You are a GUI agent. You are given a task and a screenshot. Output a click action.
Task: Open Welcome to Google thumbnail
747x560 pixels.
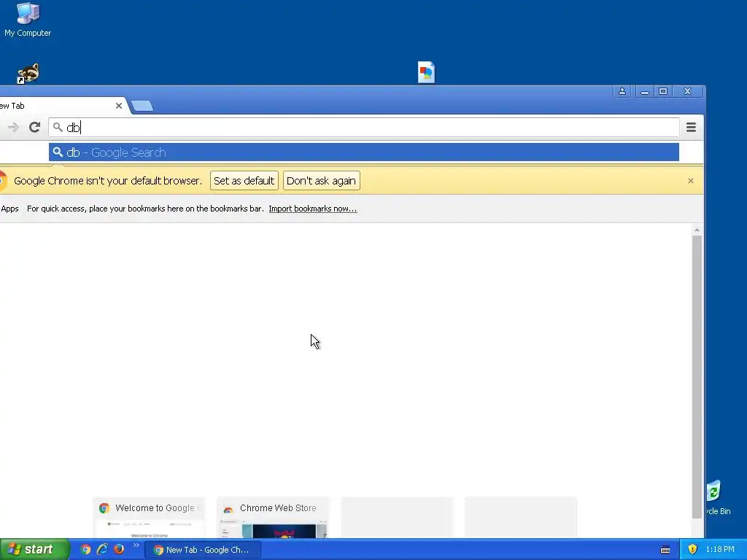click(149, 518)
